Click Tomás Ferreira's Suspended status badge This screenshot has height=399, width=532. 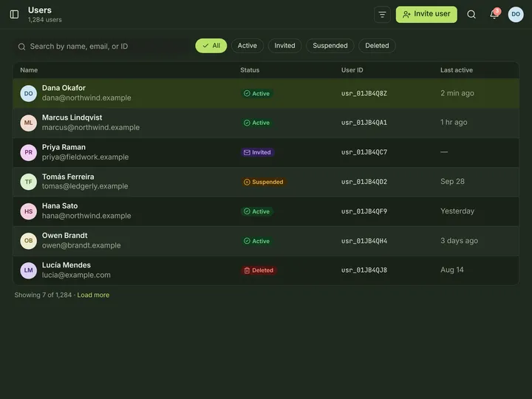[264, 182]
